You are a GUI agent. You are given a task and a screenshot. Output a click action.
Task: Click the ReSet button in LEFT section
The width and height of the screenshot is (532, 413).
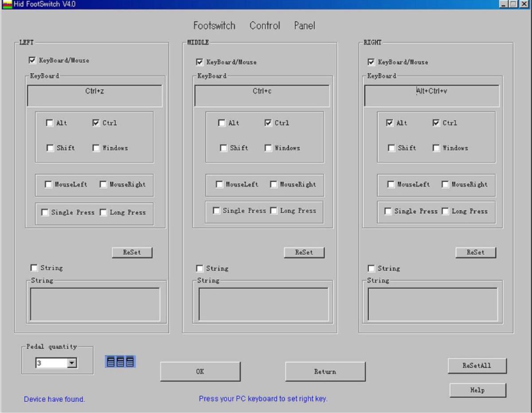(132, 252)
